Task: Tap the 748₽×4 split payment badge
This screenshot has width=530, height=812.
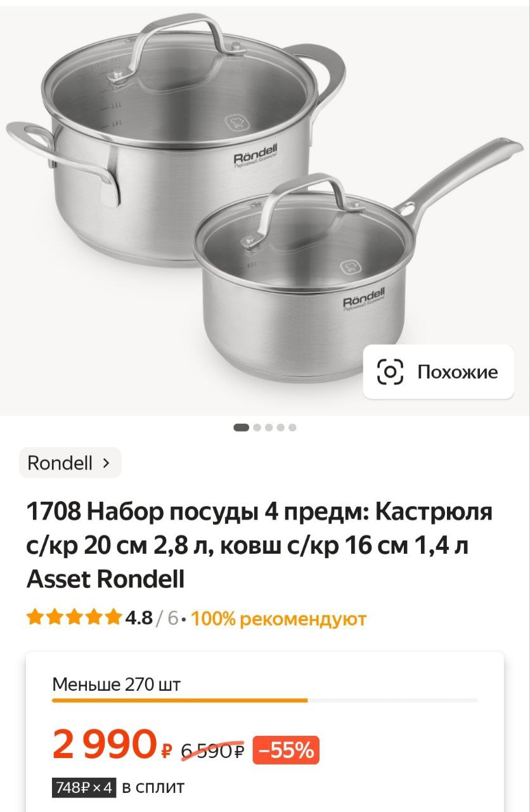Action: tap(84, 788)
